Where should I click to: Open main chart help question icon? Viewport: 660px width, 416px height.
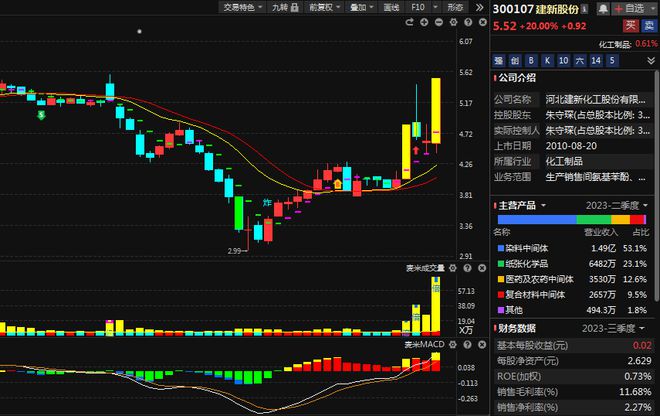468,22
